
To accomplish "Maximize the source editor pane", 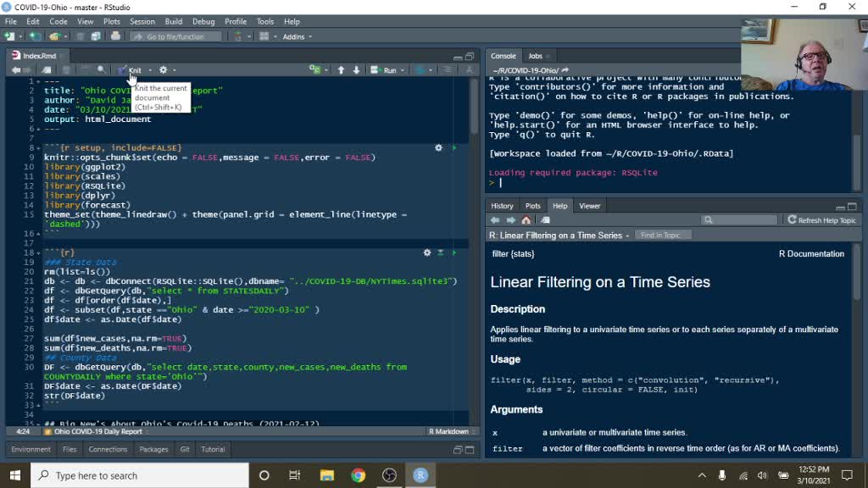I will tap(470, 57).
